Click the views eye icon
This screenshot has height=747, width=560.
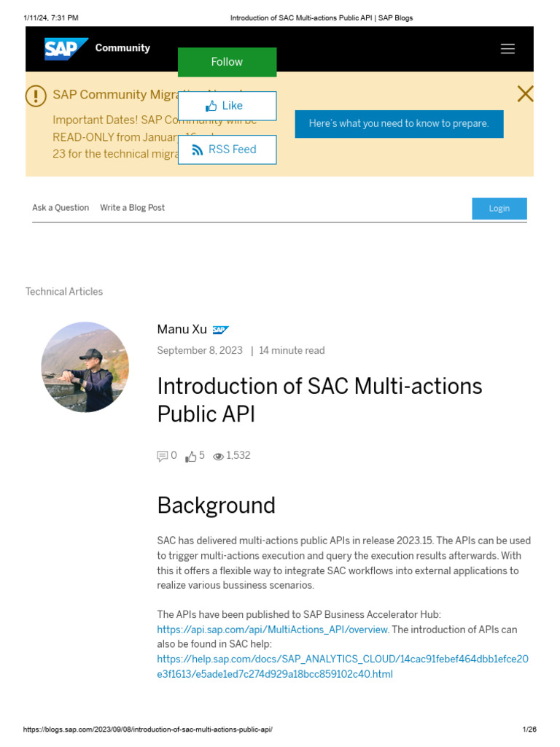218,457
